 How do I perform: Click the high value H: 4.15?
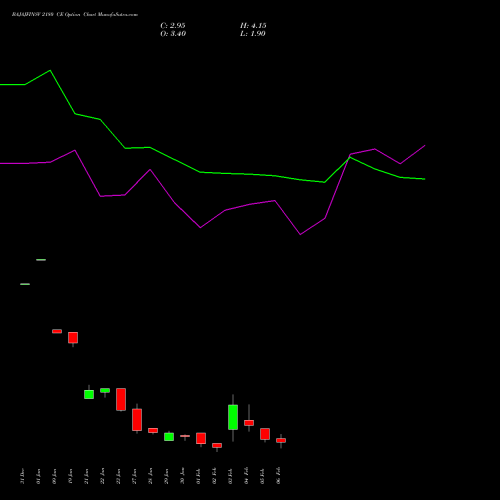253,26
